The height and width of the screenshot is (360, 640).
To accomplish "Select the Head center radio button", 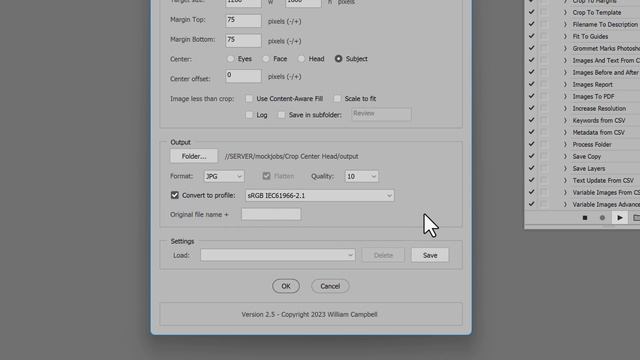I will (x=301, y=59).
